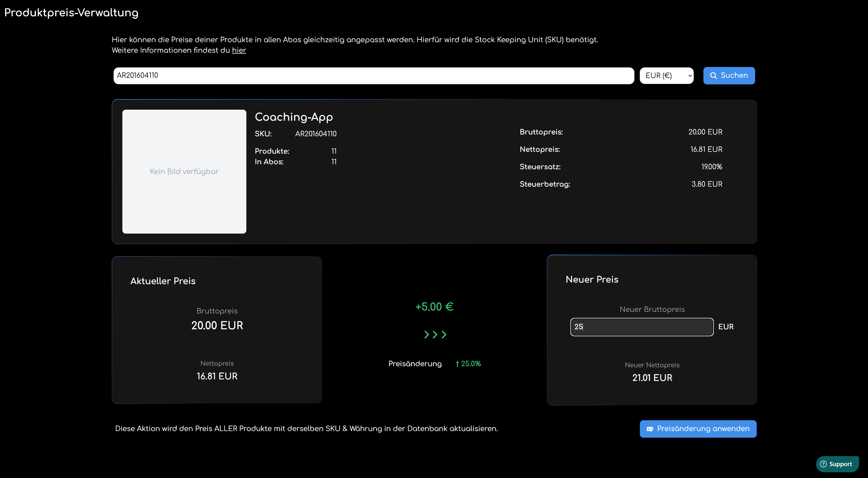The image size is (868, 478).
Task: Open the EUR (€) currency dropdown
Action: (666, 75)
